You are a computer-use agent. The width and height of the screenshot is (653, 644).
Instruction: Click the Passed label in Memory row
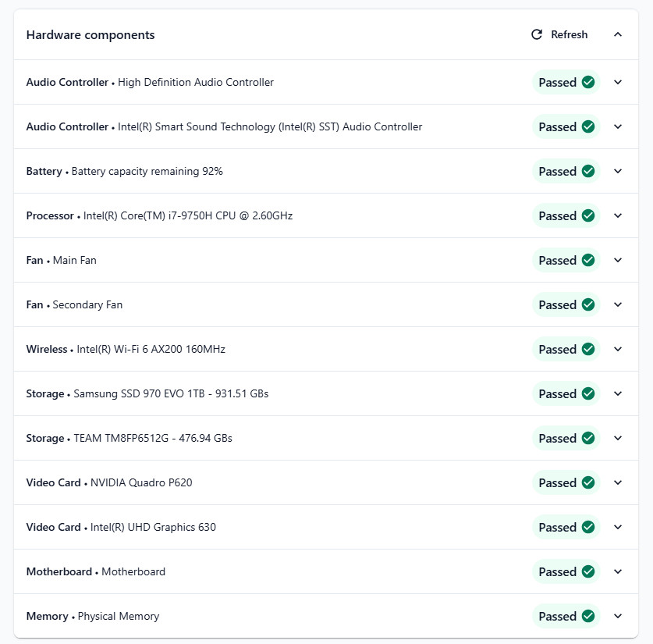click(557, 616)
